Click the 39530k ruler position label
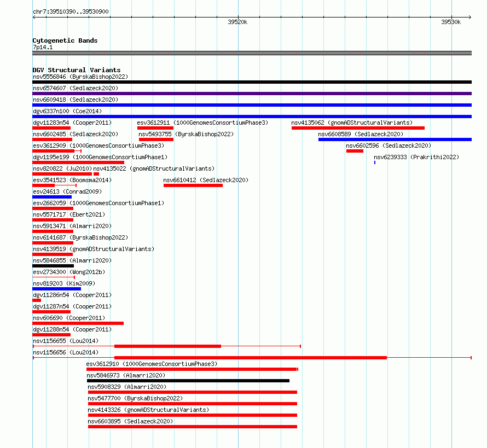Image resolution: width=487 pixels, height=448 pixels. click(x=451, y=22)
